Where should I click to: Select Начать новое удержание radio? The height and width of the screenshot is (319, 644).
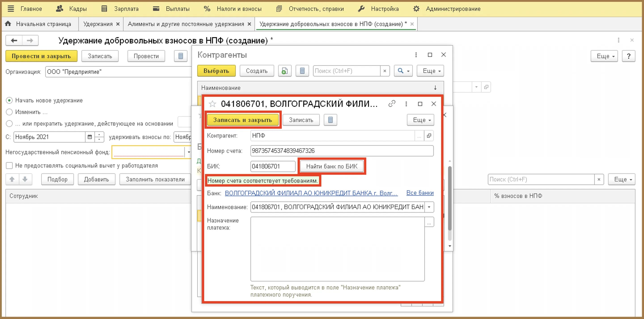[x=9, y=101]
